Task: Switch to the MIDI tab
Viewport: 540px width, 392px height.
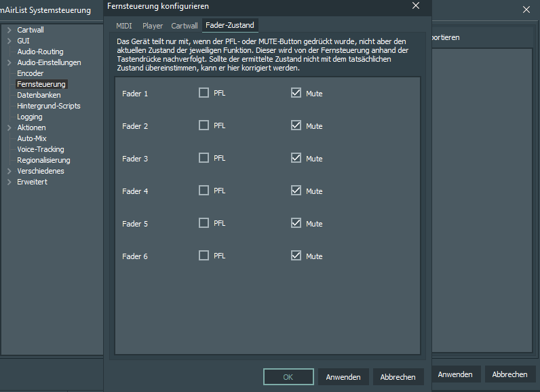Action: click(124, 26)
